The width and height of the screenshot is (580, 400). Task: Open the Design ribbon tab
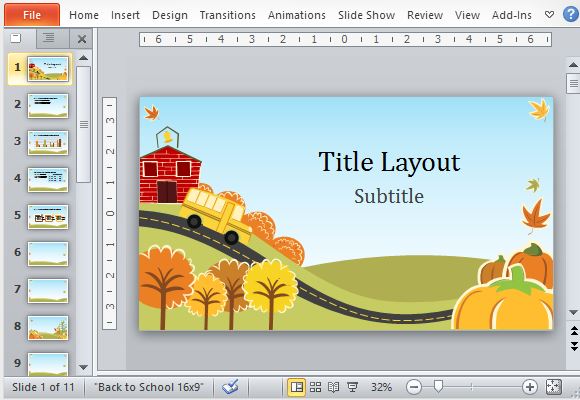(x=170, y=15)
